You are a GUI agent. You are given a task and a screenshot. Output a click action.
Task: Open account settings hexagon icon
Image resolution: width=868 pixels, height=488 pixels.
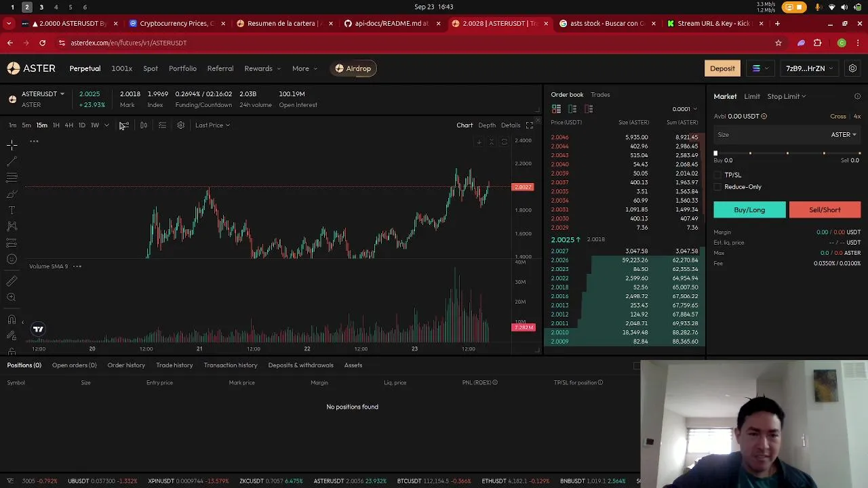pos(852,68)
